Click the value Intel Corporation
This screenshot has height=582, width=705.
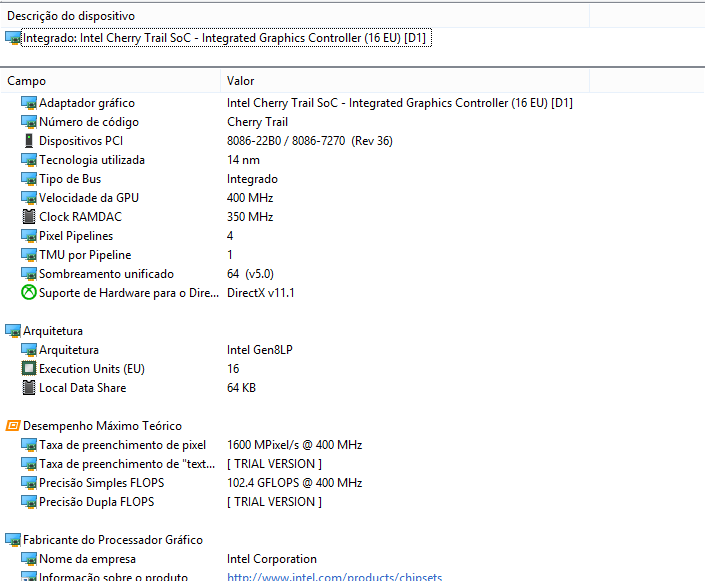coord(272,559)
